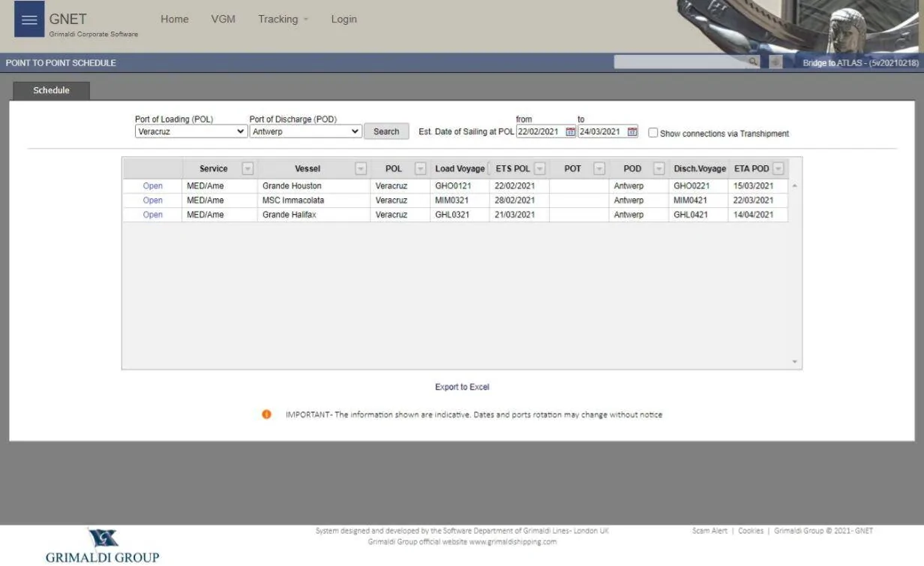Viewport: 924px width, 566px height.
Task: Click the table scrollbar down arrow
Action: 795,363
